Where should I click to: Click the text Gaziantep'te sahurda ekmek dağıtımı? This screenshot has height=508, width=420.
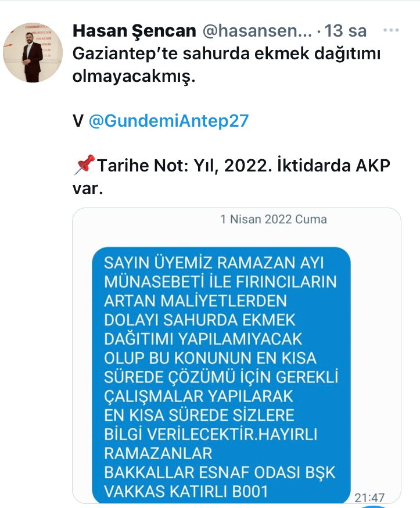click(227, 53)
